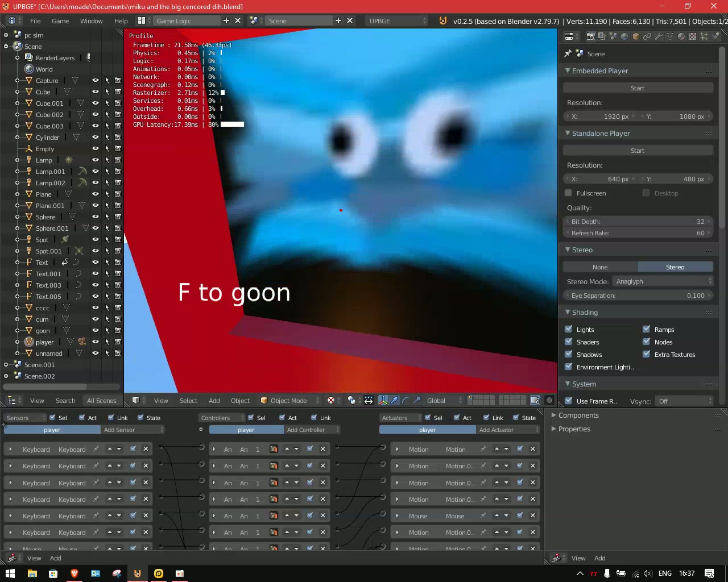Open the Game menu
728x582 pixels.
[60, 20]
